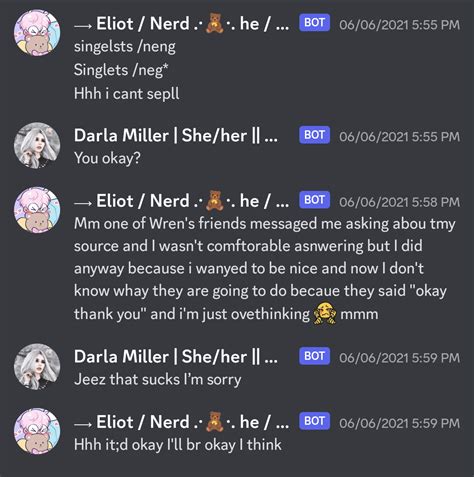Screen dimensions: 474x477
Task: Click Darla Miller's avatar beside "Jeez that sucks"
Action: click(37, 366)
